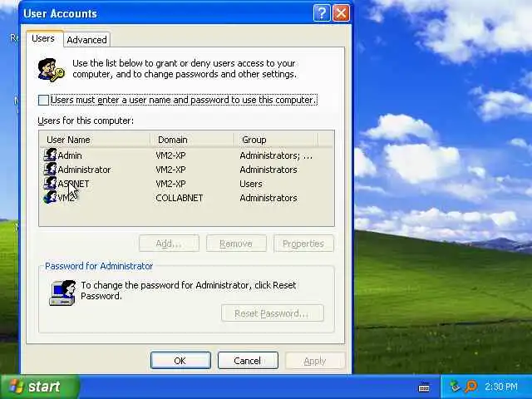
Task: Click the Administrator user account icon
Action: [50, 170]
